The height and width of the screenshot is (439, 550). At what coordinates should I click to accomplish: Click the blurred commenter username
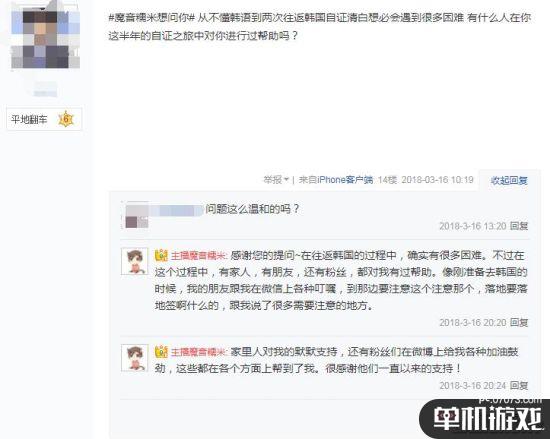pos(177,210)
